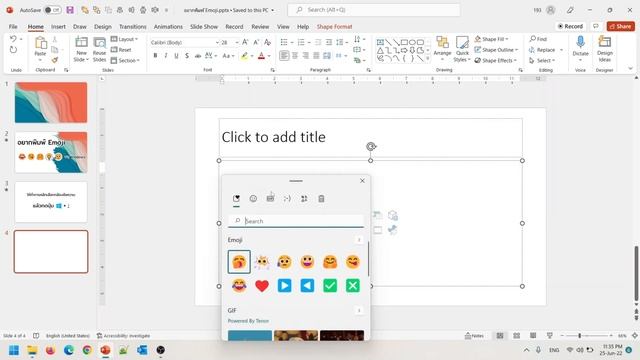Image resolution: width=640 pixels, height=360 pixels.
Task: Click the Reuse Slides icon
Action: coord(99,42)
